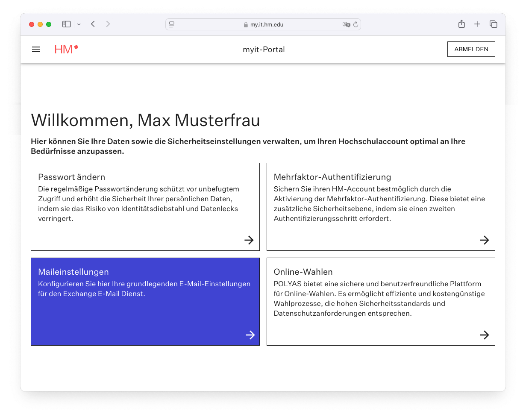Go forward to the next page
The height and width of the screenshot is (420, 526).
point(108,24)
